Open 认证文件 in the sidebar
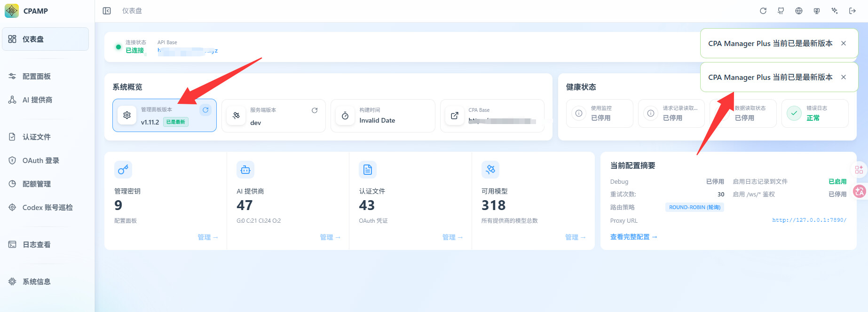The width and height of the screenshot is (868, 312). [46, 137]
